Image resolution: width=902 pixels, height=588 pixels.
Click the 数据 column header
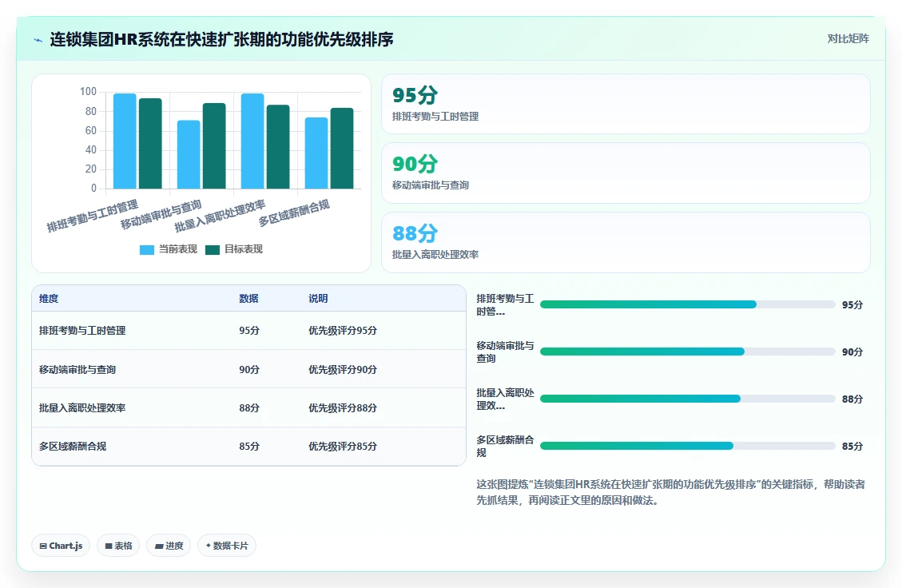coord(248,299)
